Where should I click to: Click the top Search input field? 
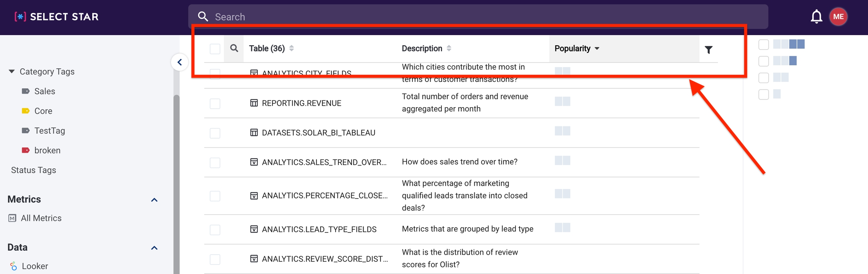478,17
